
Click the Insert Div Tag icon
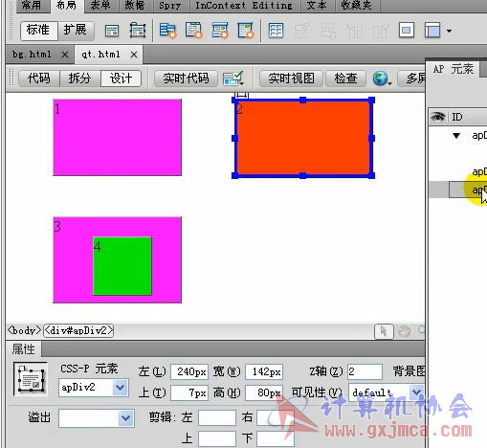(112, 31)
